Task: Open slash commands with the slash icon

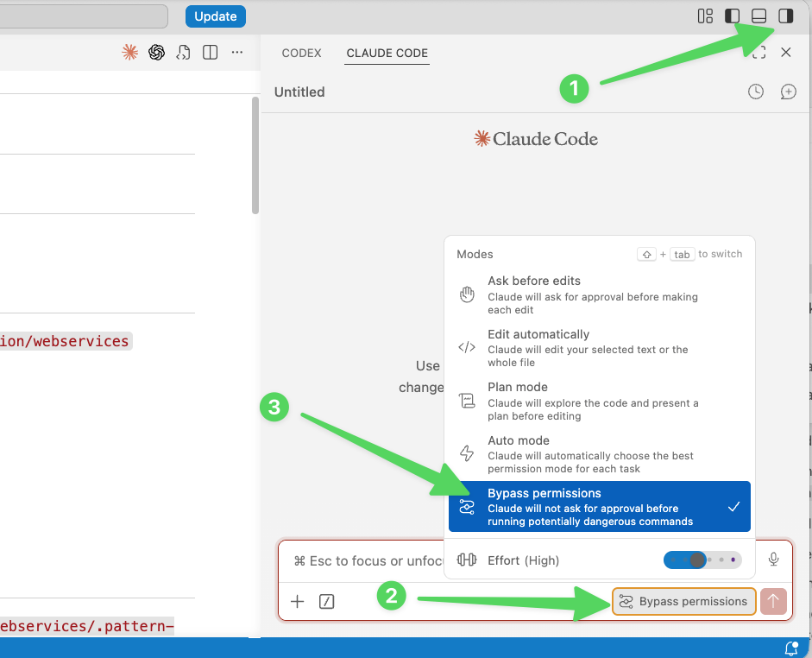Action: [327, 602]
